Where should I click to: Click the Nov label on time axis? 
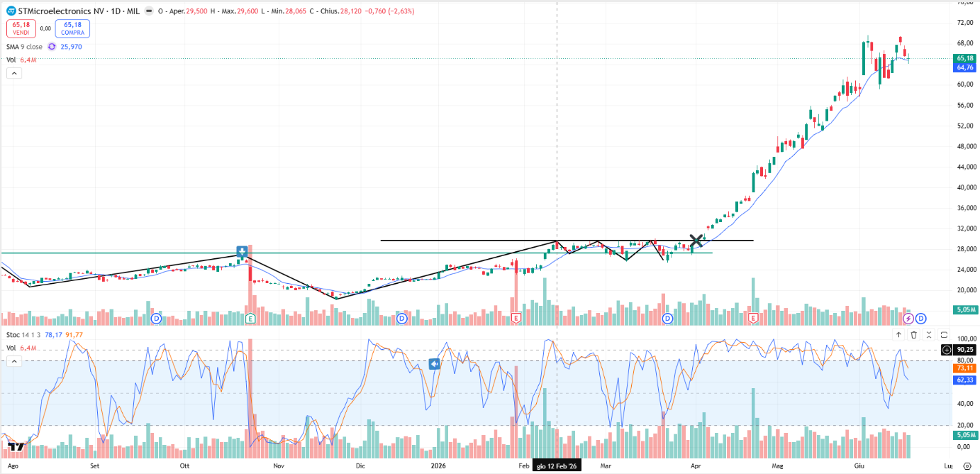(x=279, y=466)
